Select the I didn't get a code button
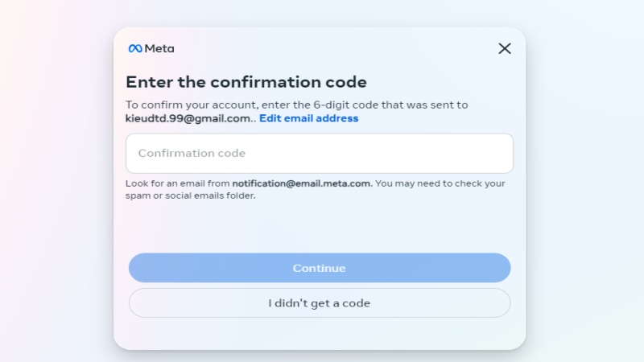This screenshot has height=362, width=644. pyautogui.click(x=320, y=303)
